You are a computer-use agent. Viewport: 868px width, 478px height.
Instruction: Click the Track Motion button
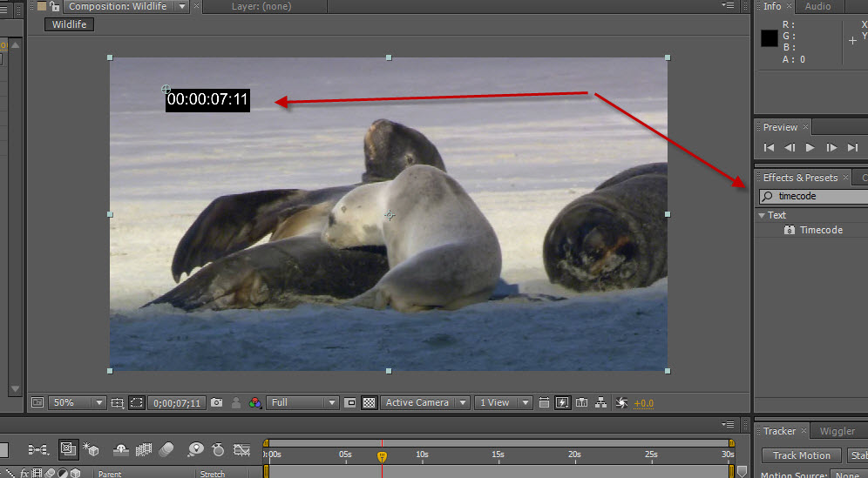802,455
